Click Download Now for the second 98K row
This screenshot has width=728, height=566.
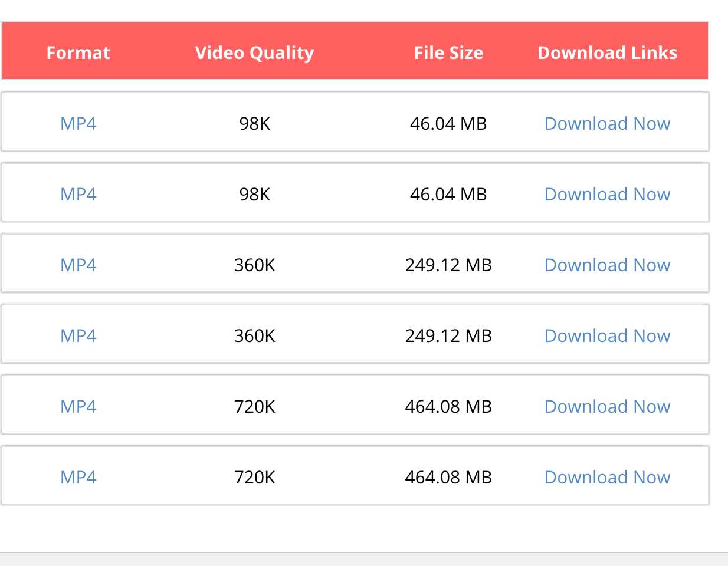tap(607, 195)
